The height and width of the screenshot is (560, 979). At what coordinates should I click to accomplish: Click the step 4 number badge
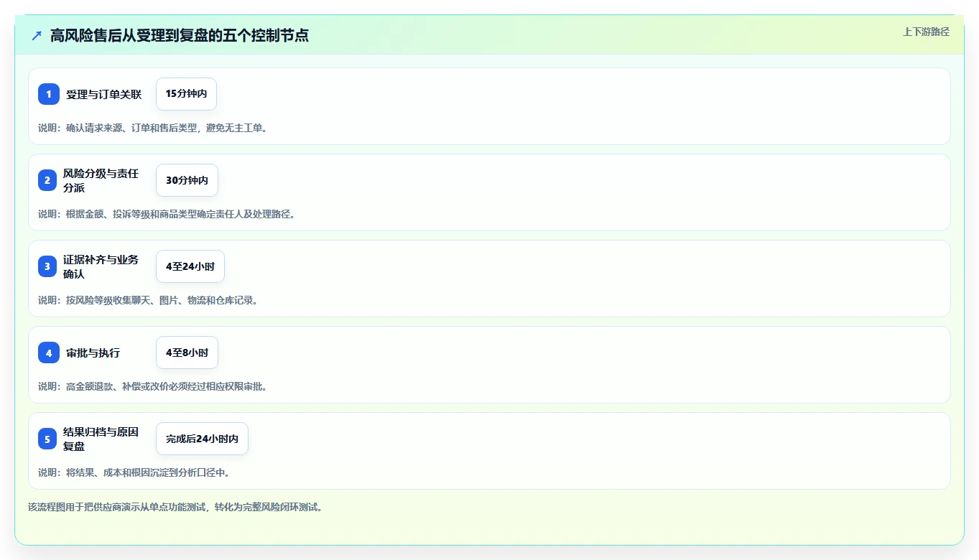pos(49,353)
